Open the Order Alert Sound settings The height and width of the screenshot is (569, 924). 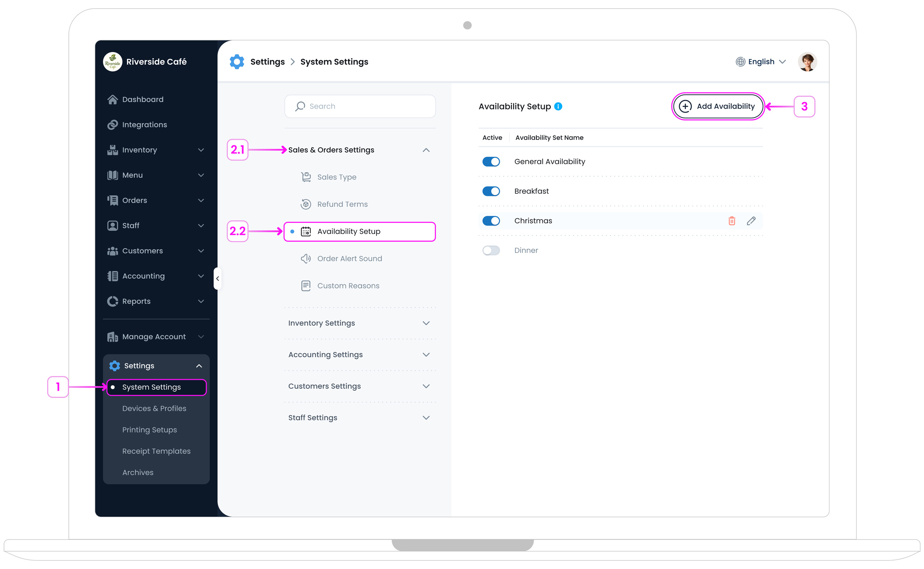349,259
